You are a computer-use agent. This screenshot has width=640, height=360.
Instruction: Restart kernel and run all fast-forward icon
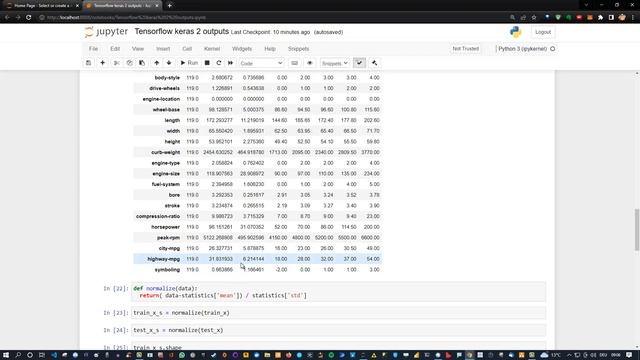click(231, 63)
